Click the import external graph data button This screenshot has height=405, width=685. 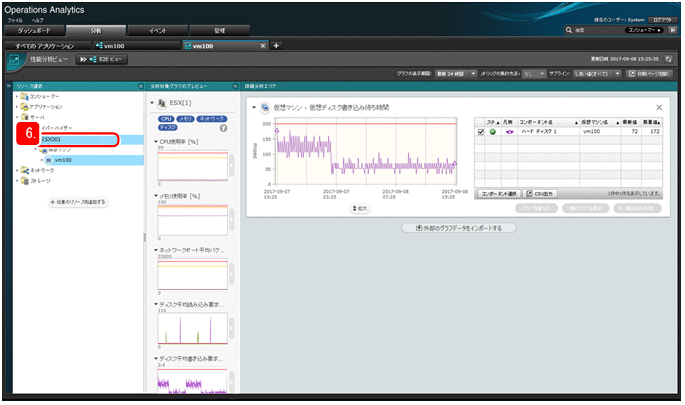coord(458,228)
